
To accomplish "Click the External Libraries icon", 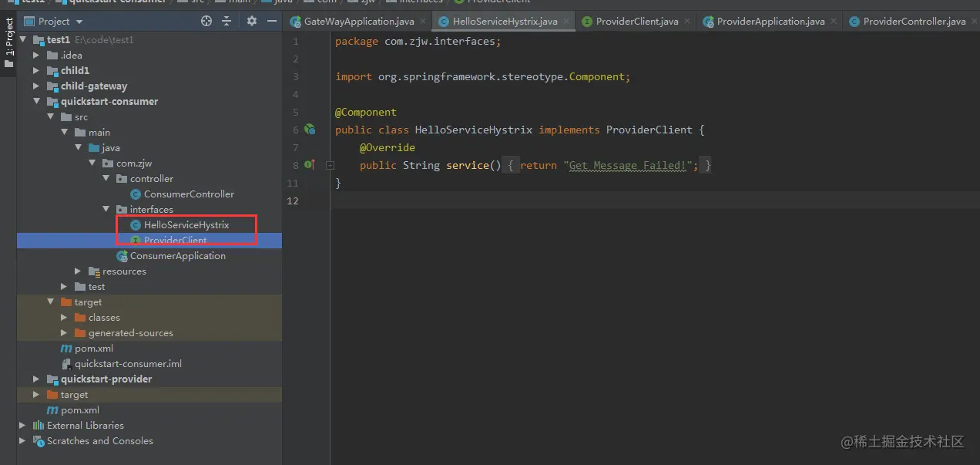I will pyautogui.click(x=39, y=425).
